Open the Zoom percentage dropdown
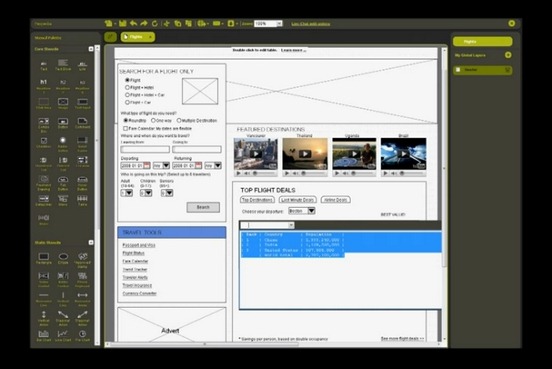552x369 pixels. [279, 24]
